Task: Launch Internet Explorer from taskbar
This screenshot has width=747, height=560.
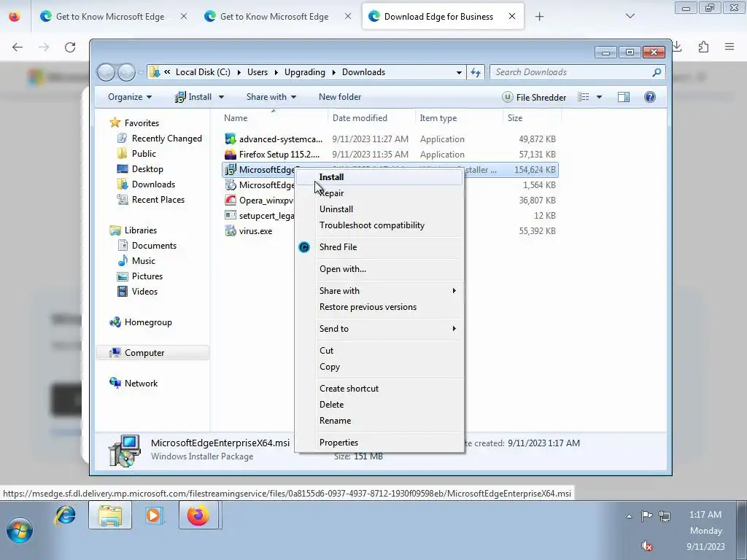Action: [65, 516]
